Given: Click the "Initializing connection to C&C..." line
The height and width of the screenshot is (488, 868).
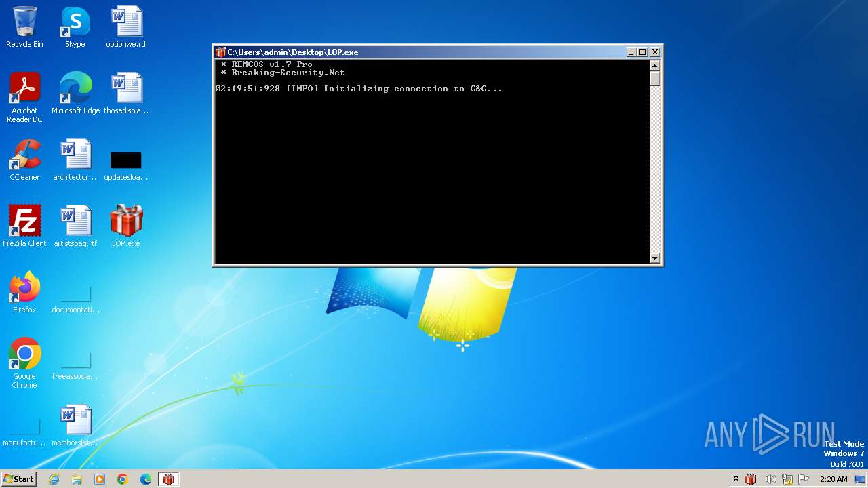Looking at the screenshot, I should (413, 89).
